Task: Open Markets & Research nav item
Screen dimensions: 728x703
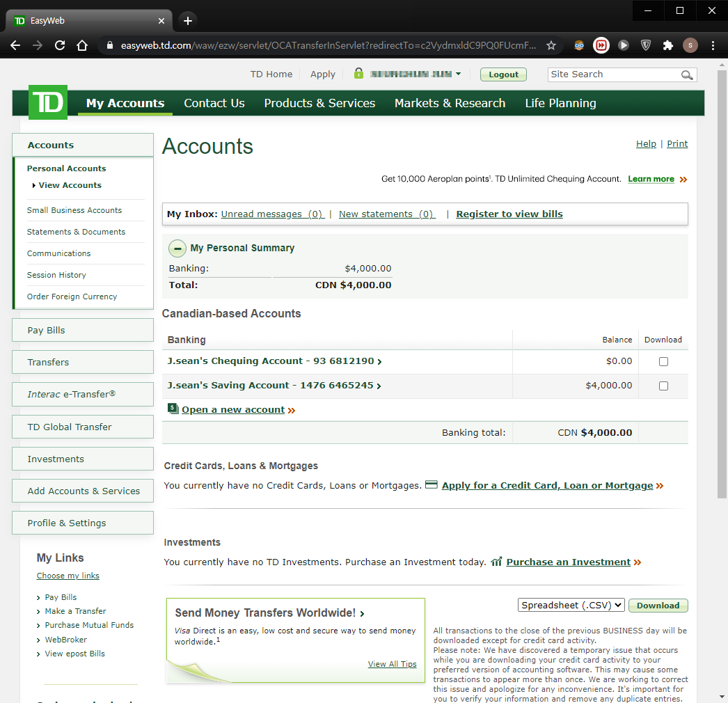Action: tap(450, 103)
